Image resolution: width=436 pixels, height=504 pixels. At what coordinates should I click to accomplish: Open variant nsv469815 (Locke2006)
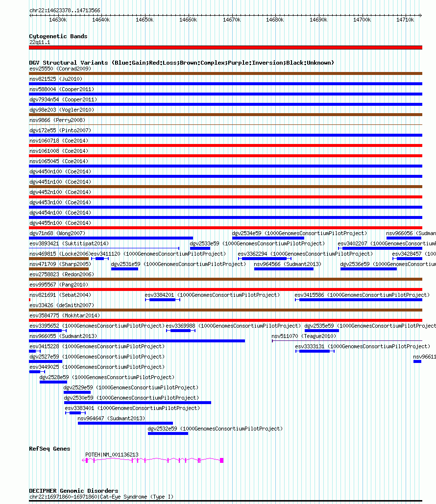click(x=60, y=254)
